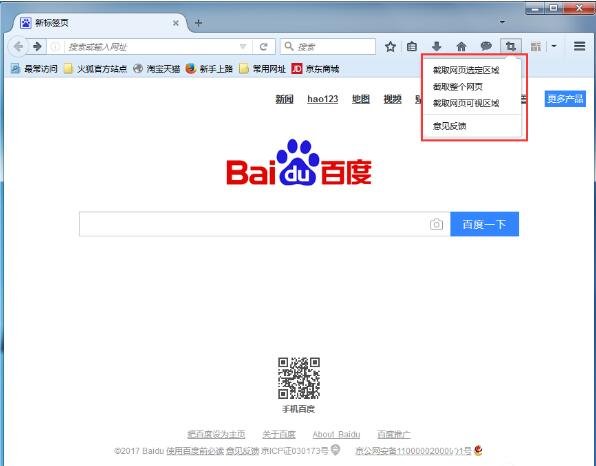Image resolution: width=596 pixels, height=466 pixels.
Task: Open the hao123 link
Action: point(322,99)
